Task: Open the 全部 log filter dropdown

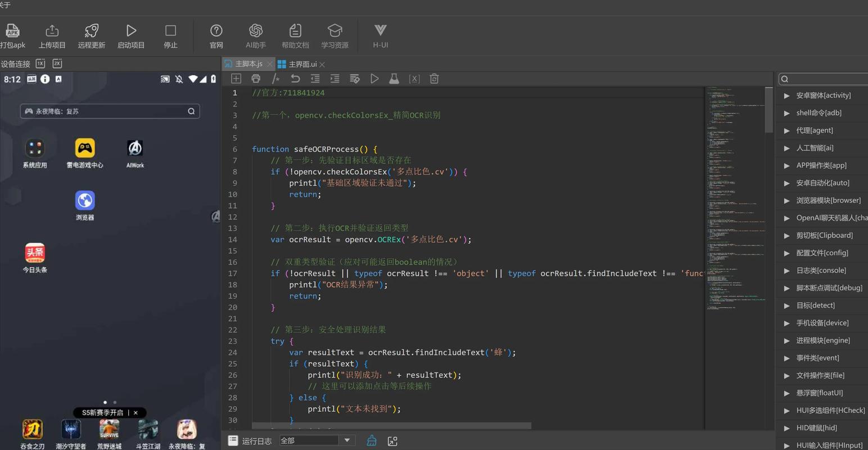Action: coord(346,440)
